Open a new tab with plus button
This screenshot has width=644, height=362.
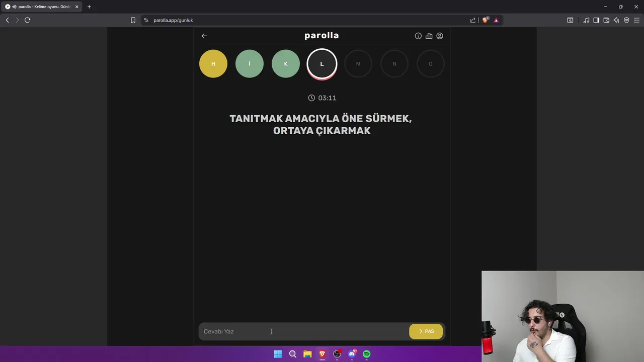(89, 7)
